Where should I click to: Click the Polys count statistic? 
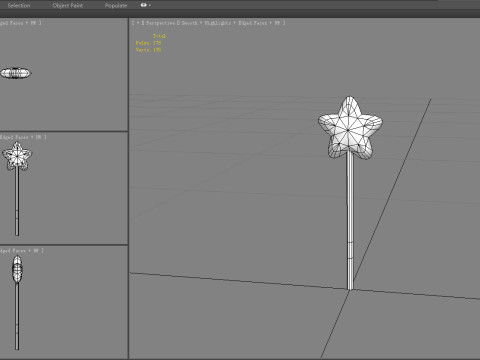(x=148, y=43)
